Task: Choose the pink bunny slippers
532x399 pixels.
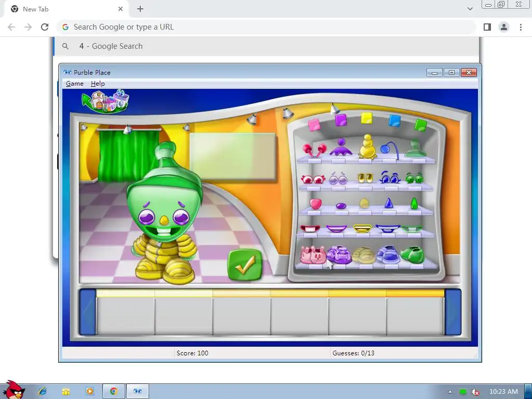Action: [x=313, y=255]
